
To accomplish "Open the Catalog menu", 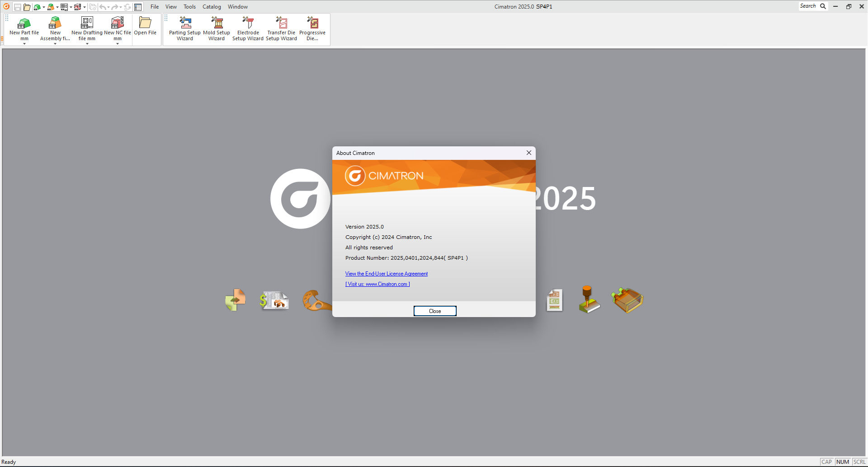I will coord(212,7).
